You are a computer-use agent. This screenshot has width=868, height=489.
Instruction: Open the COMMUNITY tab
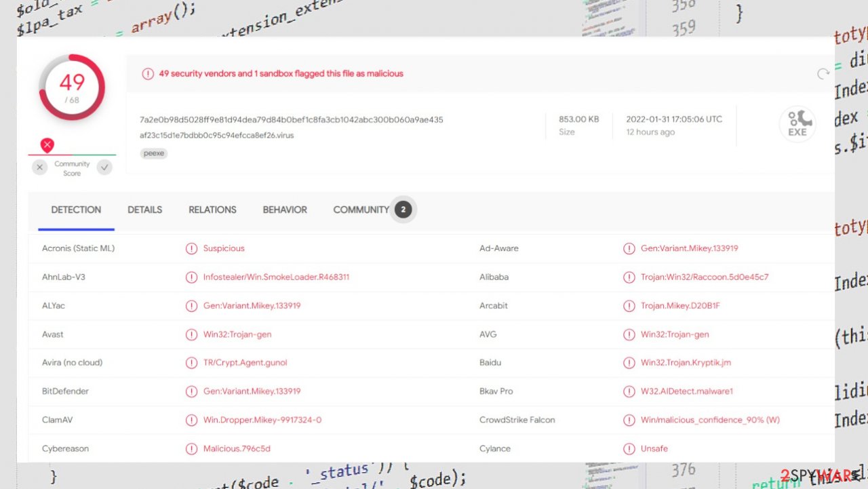pyautogui.click(x=361, y=210)
